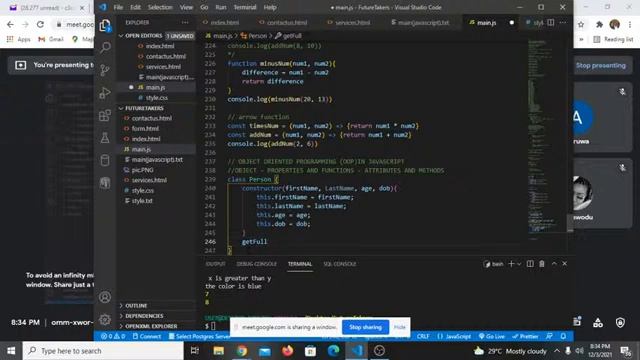This screenshot has height=360, width=640.
Task: Start the Go Live server from the status bar
Action: (491, 336)
